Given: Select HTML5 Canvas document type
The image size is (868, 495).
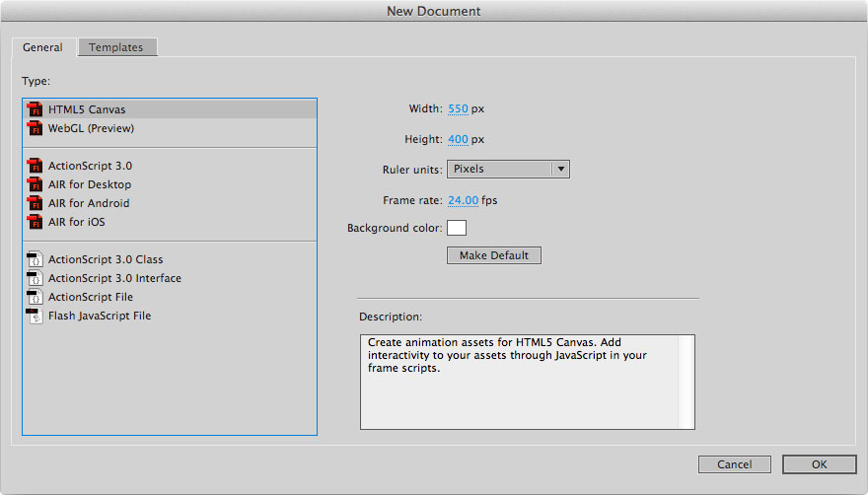Looking at the screenshot, I should (170, 109).
